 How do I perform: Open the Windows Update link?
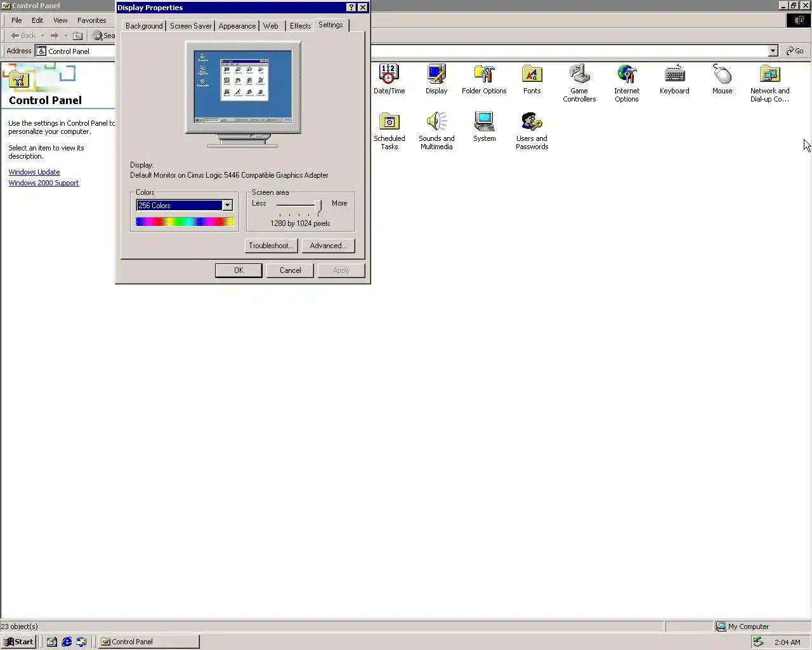(x=34, y=172)
